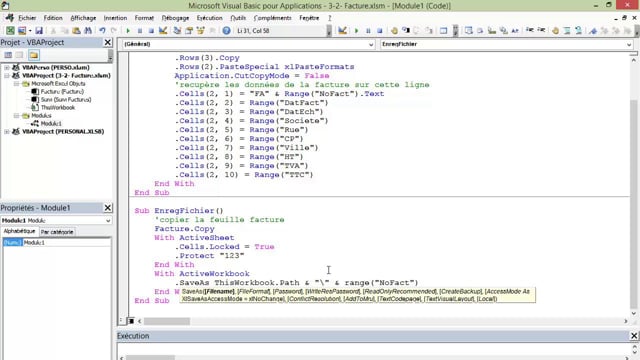This screenshot has height=360, width=640.
Task: Collapse the Microsoft Excel Objects folder
Action: 17,84
